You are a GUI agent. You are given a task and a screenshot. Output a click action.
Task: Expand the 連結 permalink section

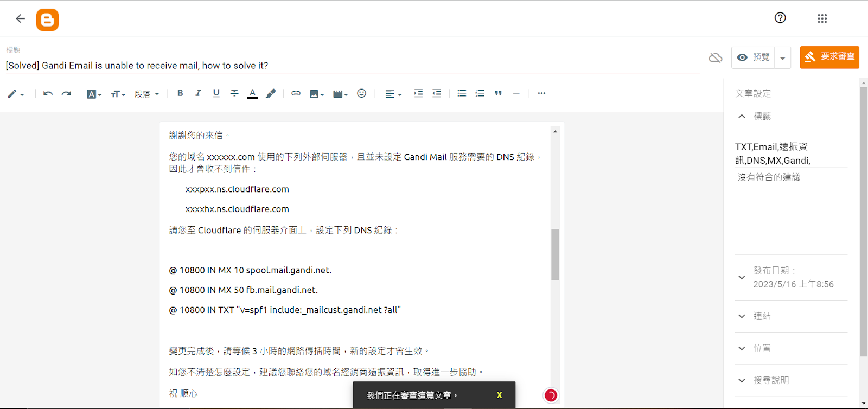(742, 316)
